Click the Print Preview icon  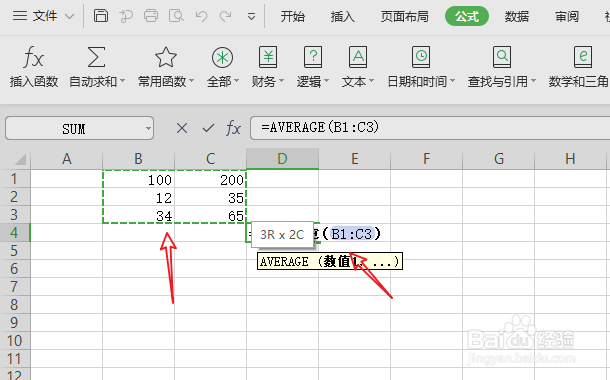[176, 16]
